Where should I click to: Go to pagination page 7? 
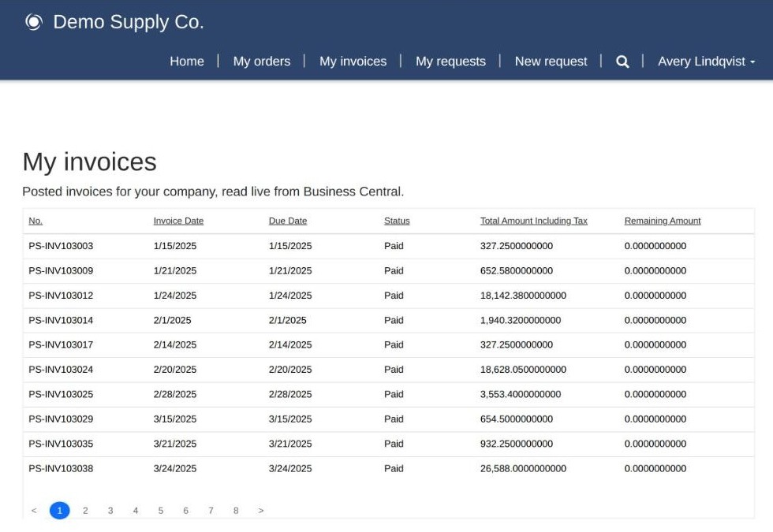tap(211, 511)
